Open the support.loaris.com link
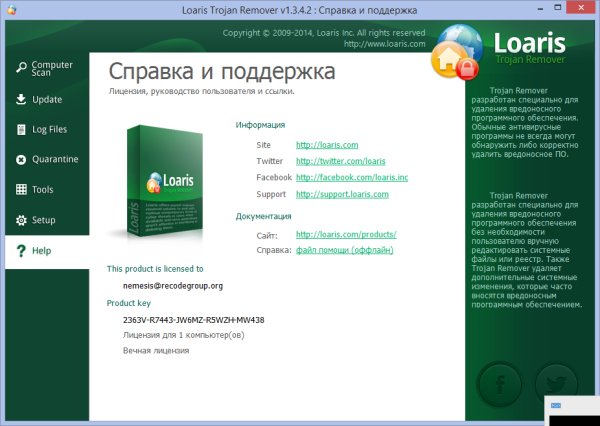600x426 pixels. point(342,194)
